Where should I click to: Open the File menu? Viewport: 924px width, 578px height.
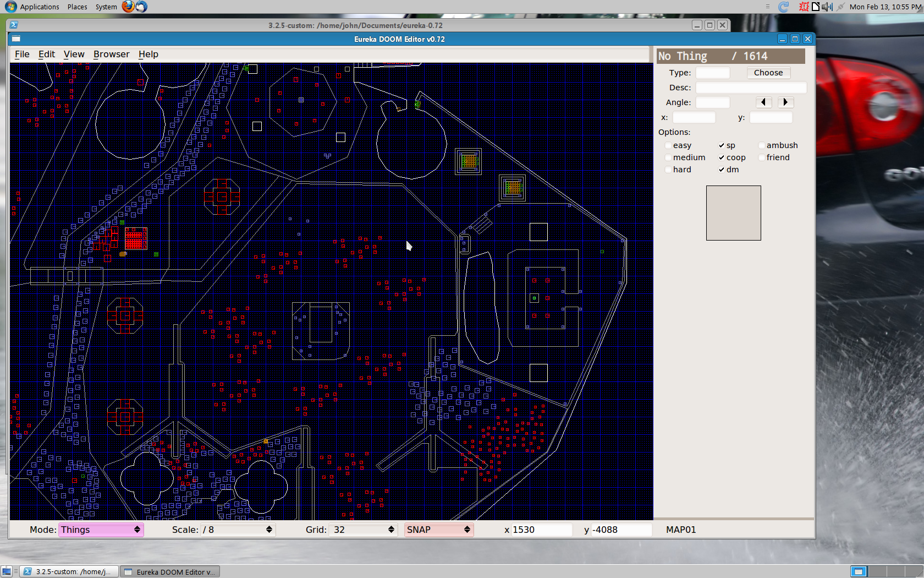tap(22, 54)
